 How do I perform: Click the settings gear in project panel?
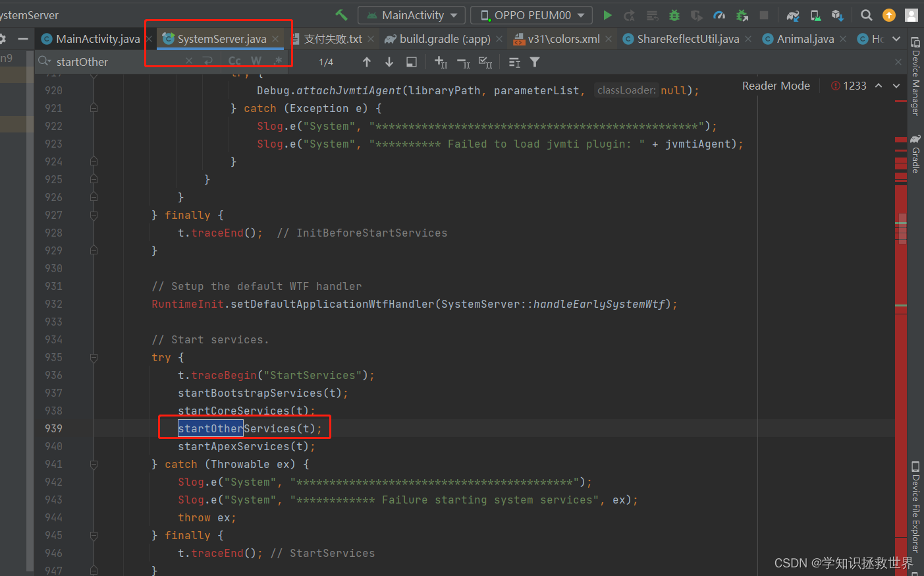[3, 39]
